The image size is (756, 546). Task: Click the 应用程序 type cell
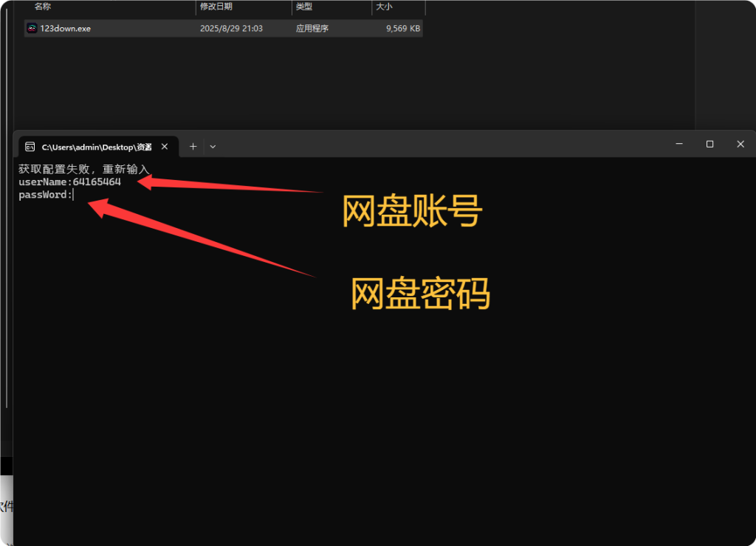point(312,29)
